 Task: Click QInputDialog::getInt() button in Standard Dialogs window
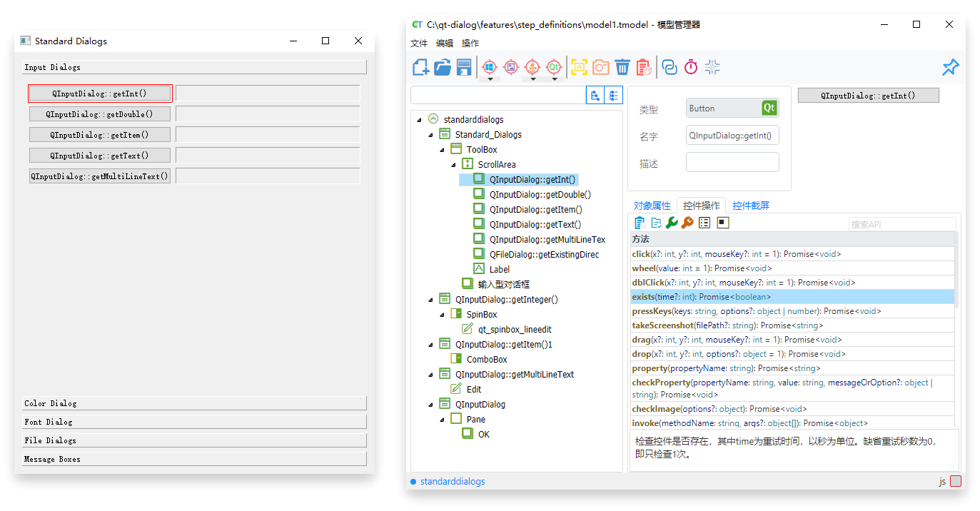100,93
